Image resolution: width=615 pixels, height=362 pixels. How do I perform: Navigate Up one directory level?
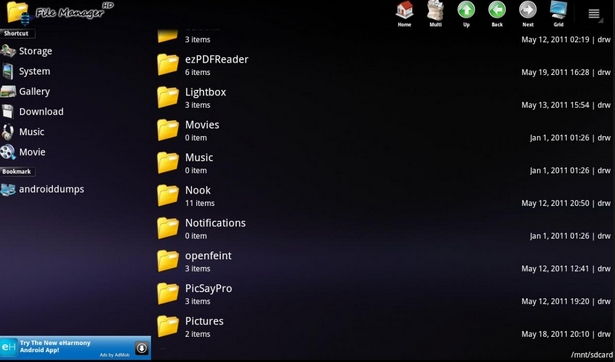point(466,14)
